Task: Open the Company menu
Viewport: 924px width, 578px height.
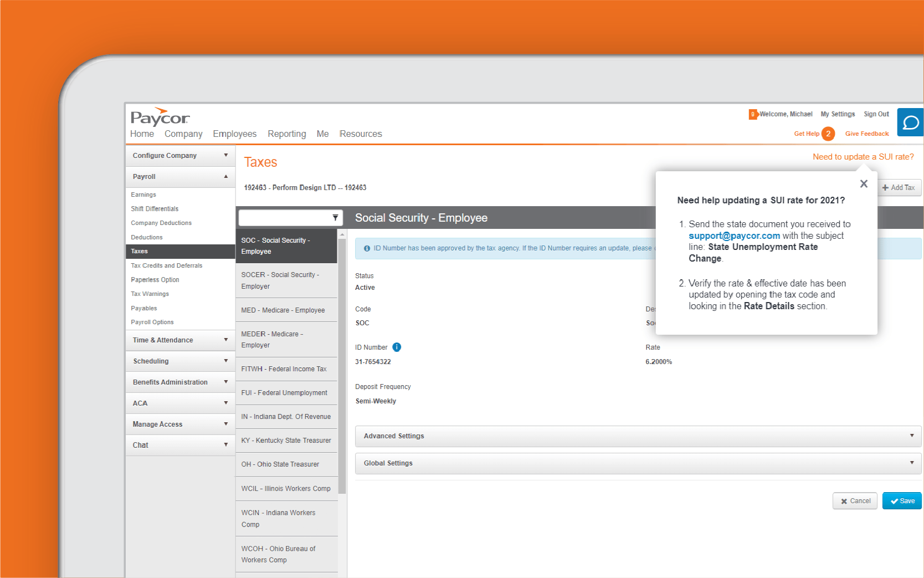Action: coord(183,134)
